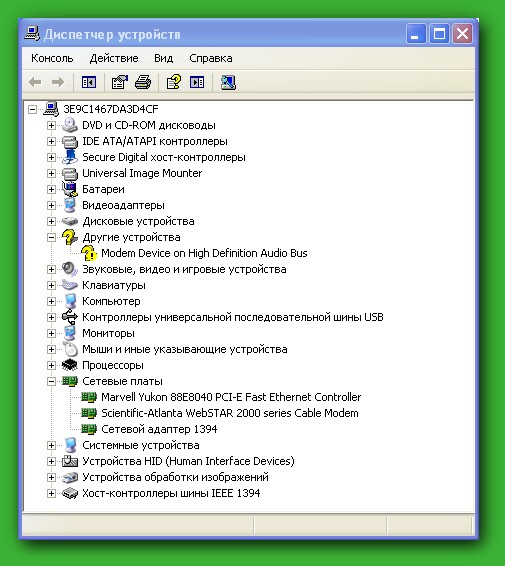
Task: Expand the Видеоадаптеры node
Action: [x=51, y=205]
